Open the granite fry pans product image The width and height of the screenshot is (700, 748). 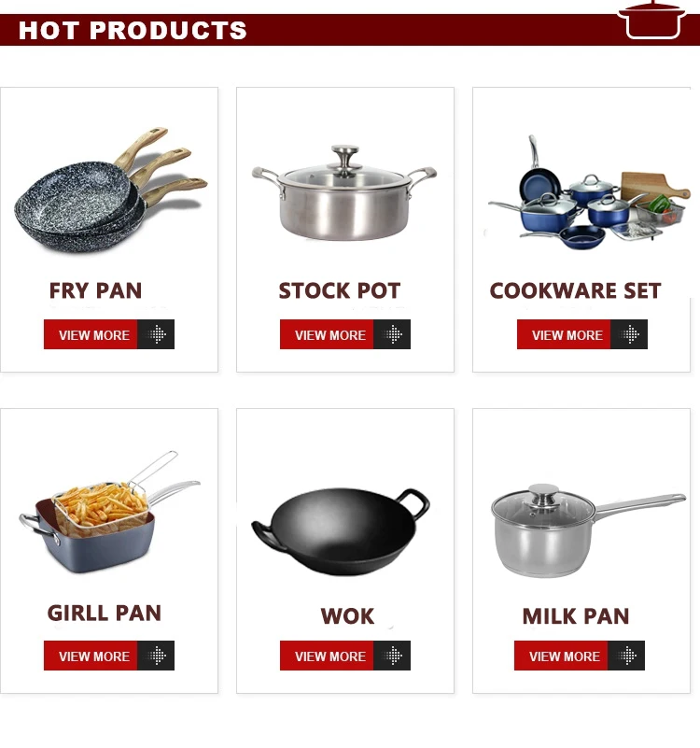[111, 190]
